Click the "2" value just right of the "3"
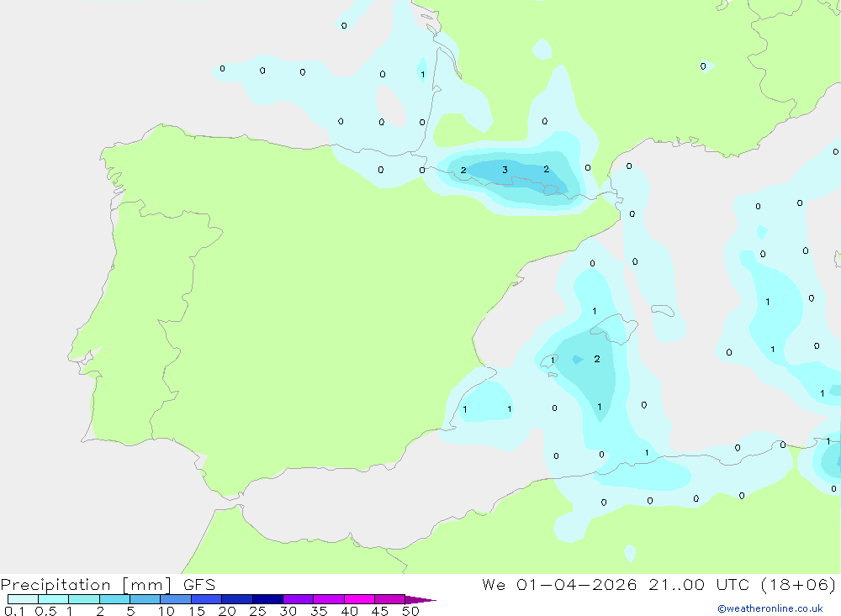The image size is (841, 616). point(546,170)
